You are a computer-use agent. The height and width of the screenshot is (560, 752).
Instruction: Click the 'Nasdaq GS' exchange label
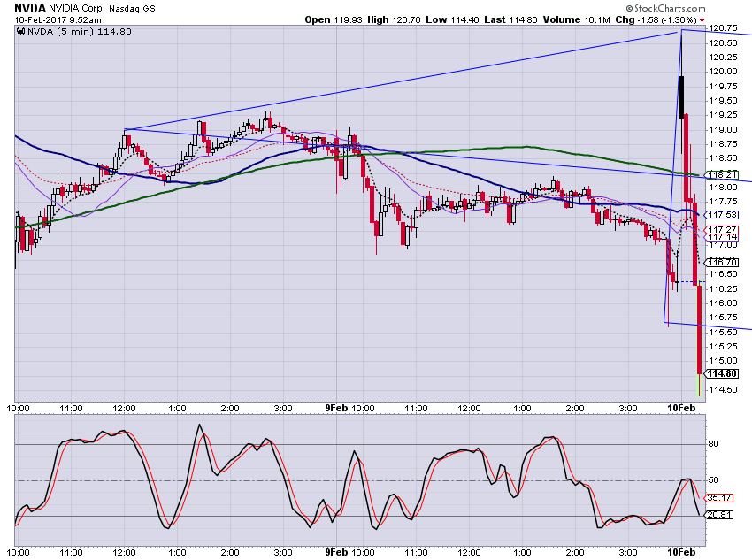pyautogui.click(x=132, y=9)
